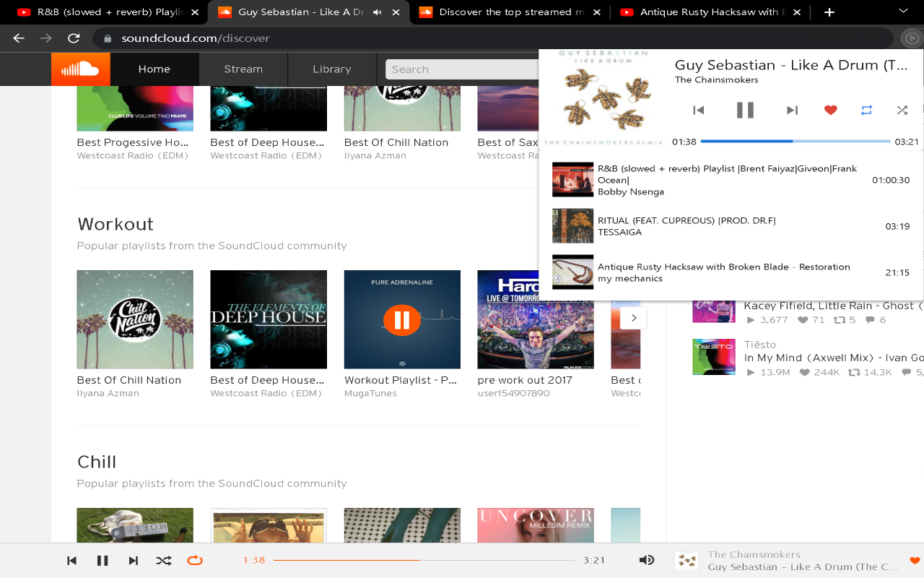Screen dimensions: 924x578
Task: Click the 6 comments icon on Ghost track
Action: (x=870, y=320)
